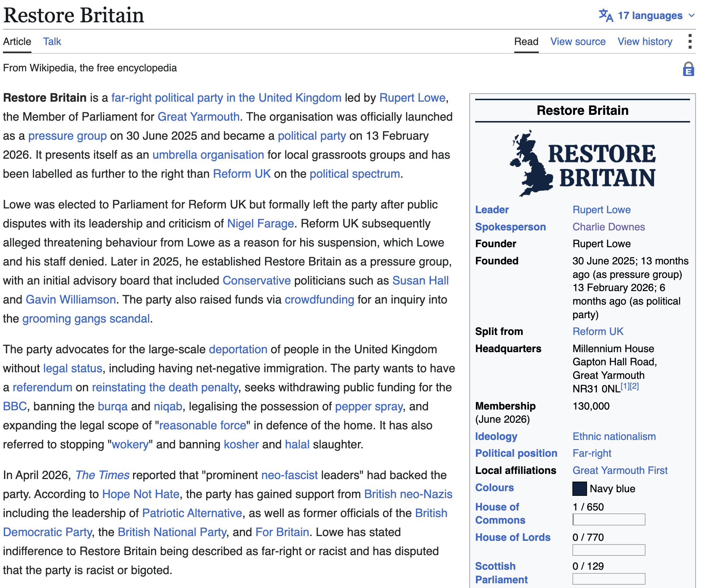This screenshot has width=704, height=588.
Task: Click the Spokesperson label link
Action: [x=510, y=227]
